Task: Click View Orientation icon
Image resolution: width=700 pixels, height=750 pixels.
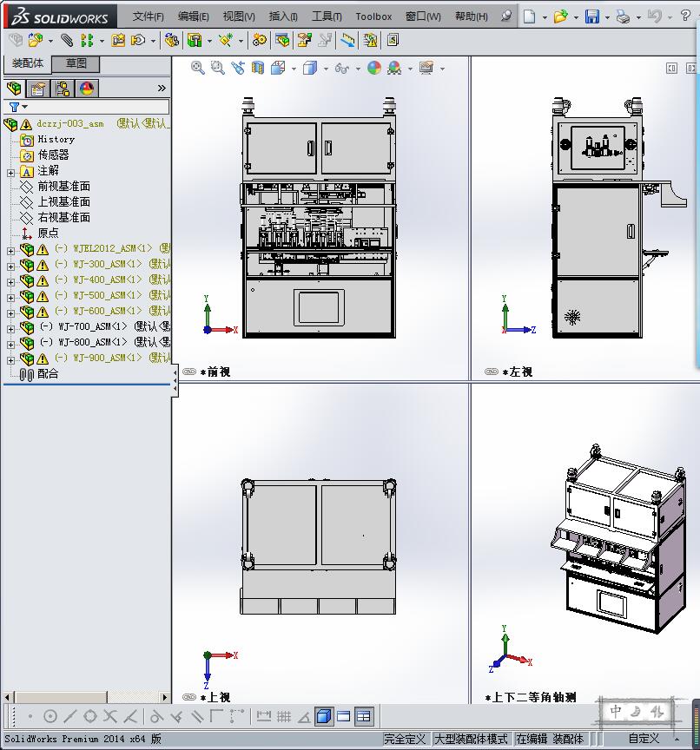Action: tap(278, 68)
